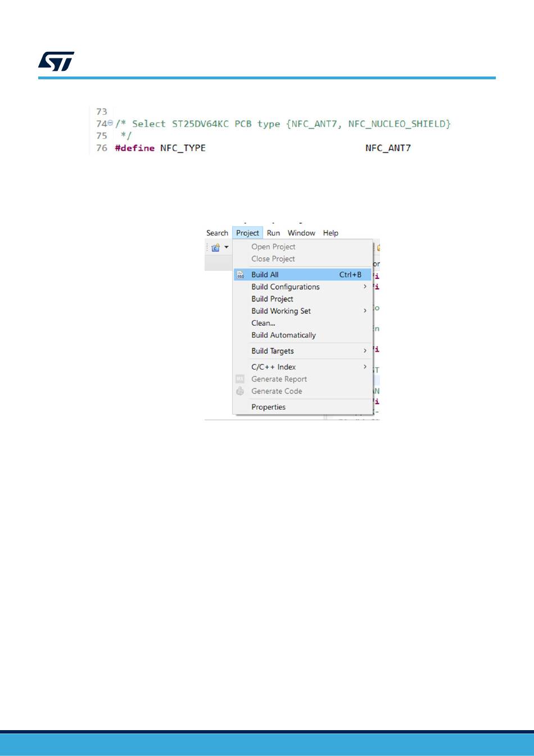
Task: Click the Generate Report MX icon
Action: pyautogui.click(x=240, y=379)
